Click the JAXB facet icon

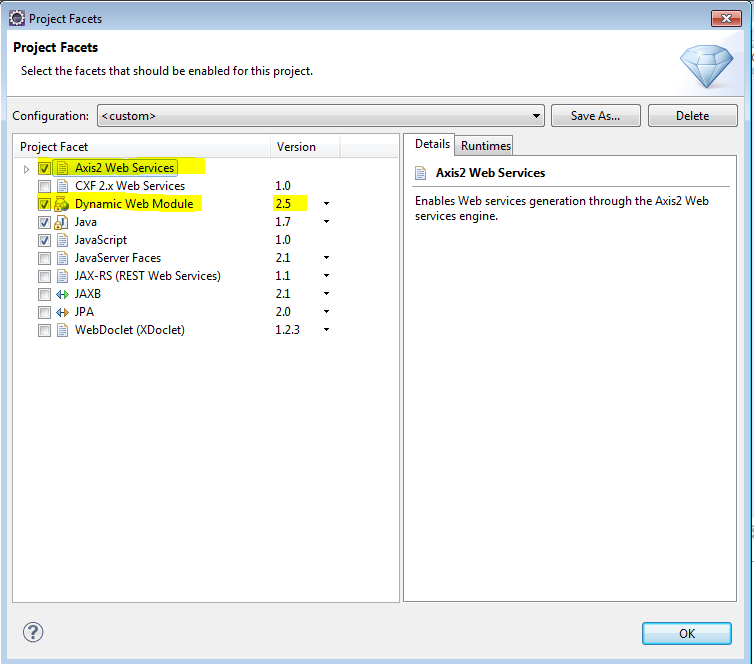(x=62, y=294)
